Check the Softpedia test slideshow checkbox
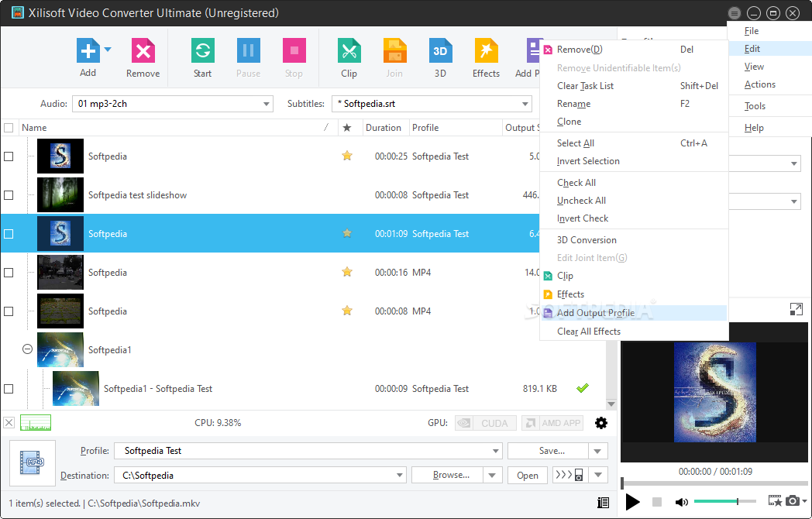Screen dimensions: 812x519 (x=9, y=195)
